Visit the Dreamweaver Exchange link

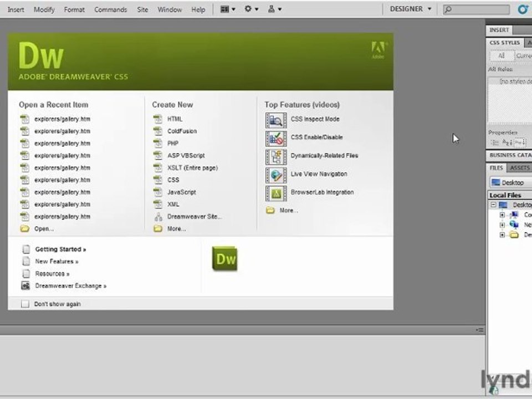70,286
